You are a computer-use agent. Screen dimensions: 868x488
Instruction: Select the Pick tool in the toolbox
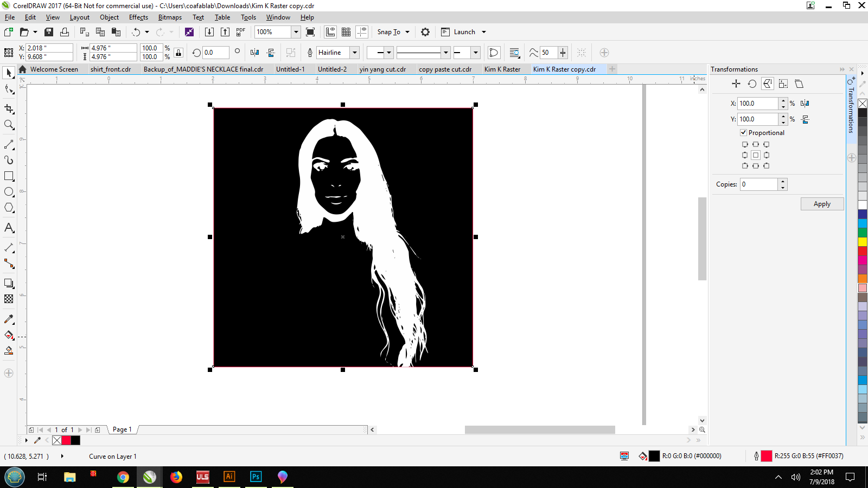[x=9, y=73]
